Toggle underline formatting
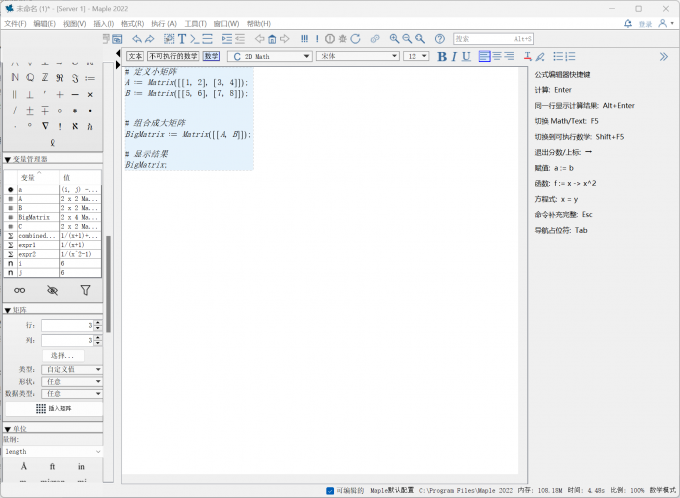Image resolution: width=680 pixels, height=498 pixels. [x=466, y=56]
